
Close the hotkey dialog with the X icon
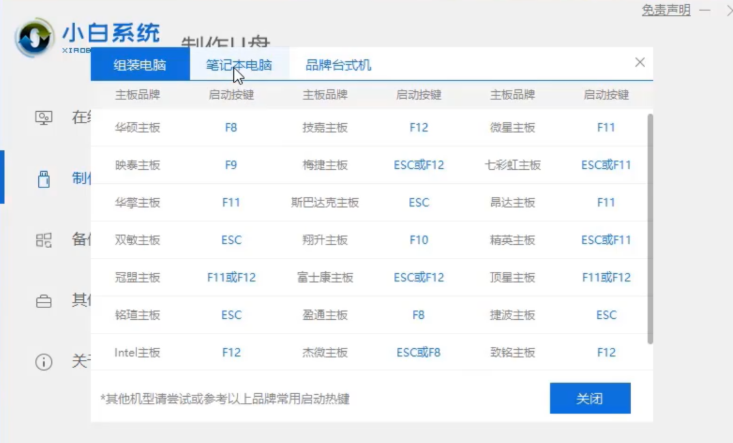(640, 62)
